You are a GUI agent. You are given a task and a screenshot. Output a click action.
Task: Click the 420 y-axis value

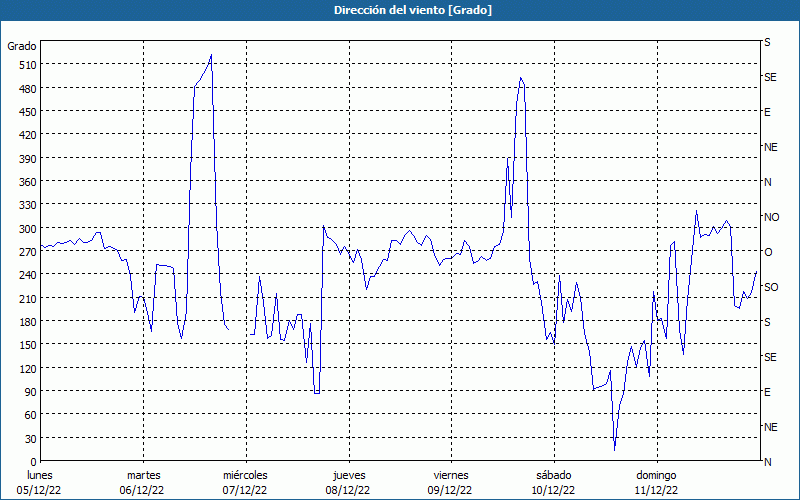coord(28,135)
